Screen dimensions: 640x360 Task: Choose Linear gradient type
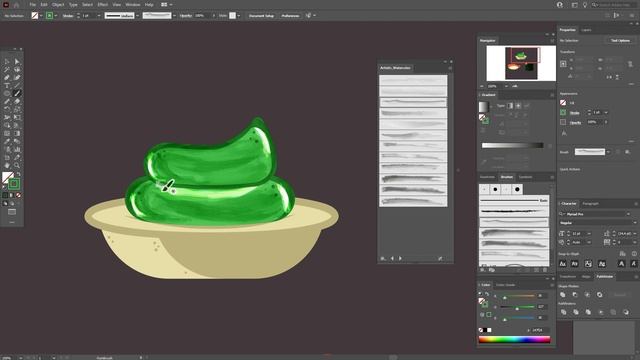pos(510,106)
